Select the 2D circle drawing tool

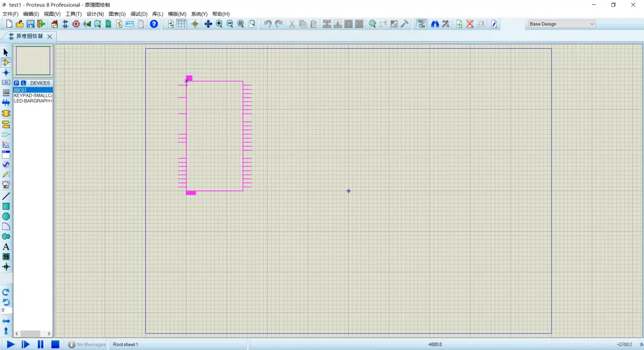6,216
